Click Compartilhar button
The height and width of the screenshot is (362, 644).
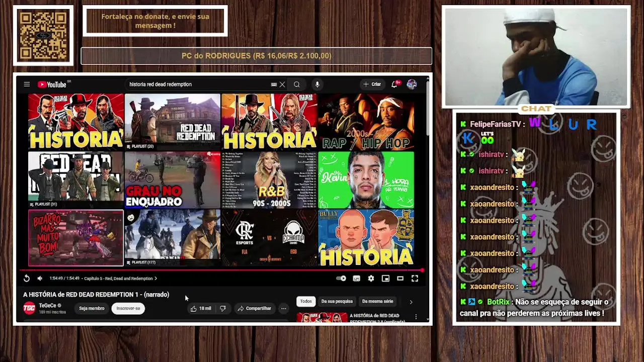(255, 308)
